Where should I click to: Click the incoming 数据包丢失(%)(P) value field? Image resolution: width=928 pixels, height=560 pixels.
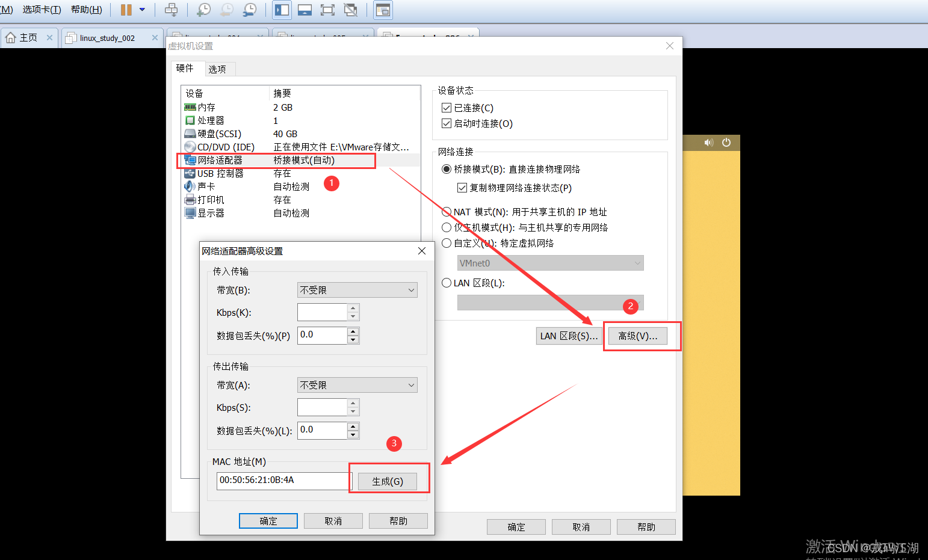tap(323, 335)
